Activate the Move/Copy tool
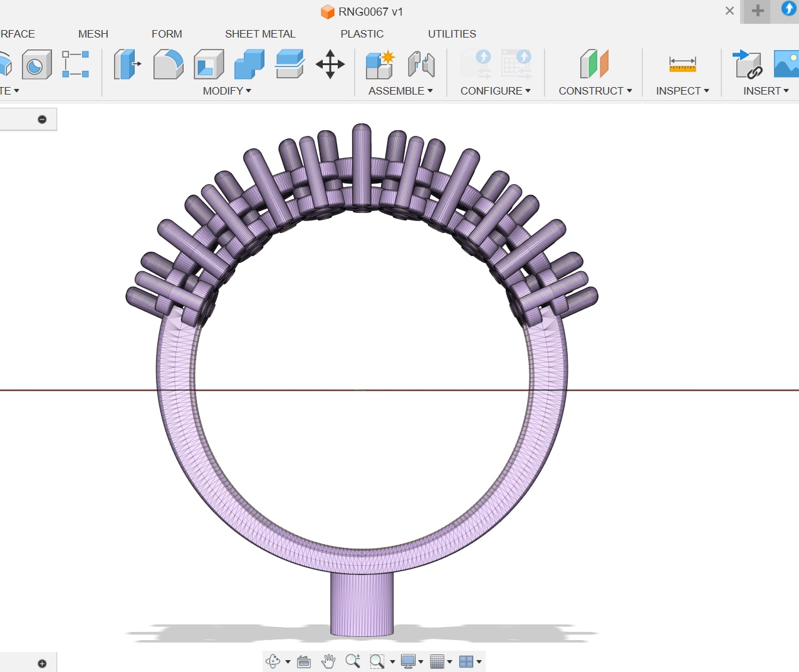The height and width of the screenshot is (672, 799). point(330,65)
